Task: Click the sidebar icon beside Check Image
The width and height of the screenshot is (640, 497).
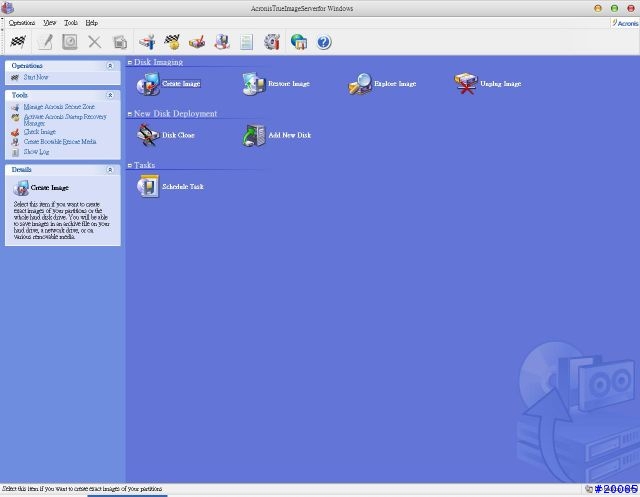Action: (x=15, y=132)
